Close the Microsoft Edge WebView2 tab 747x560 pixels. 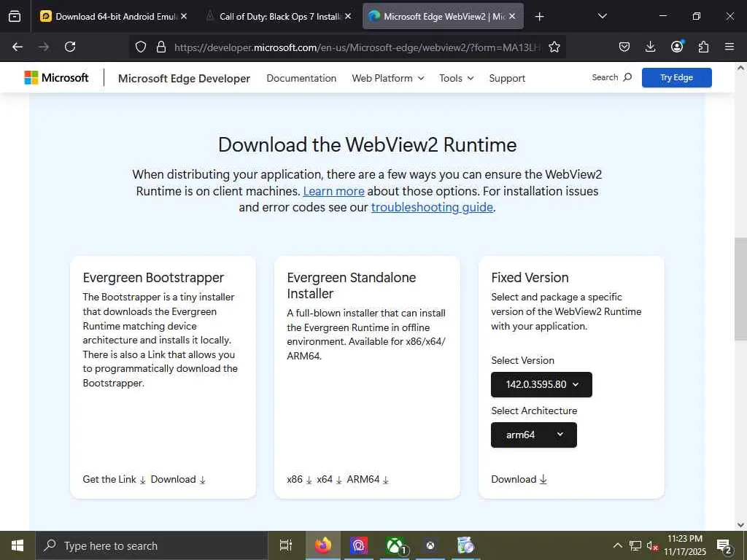pos(512,16)
